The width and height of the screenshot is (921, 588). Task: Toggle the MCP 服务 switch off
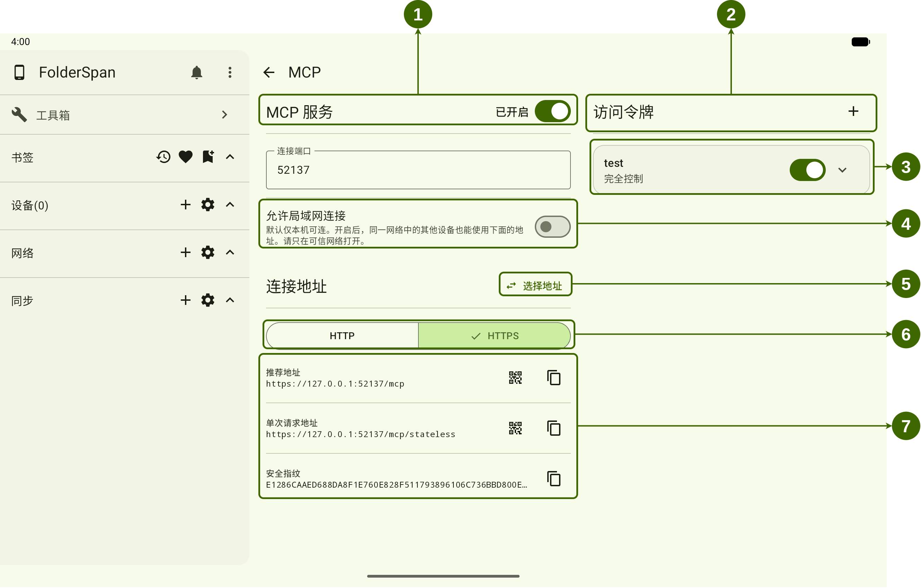[553, 111]
